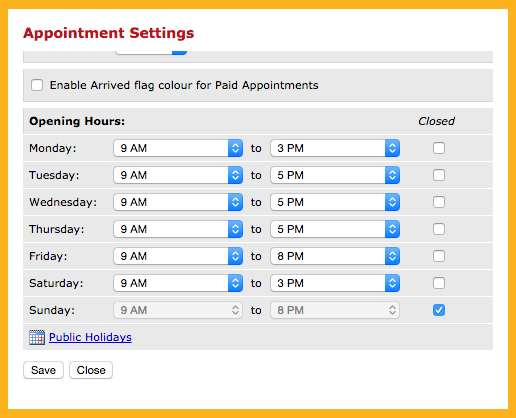Enable Arrived flag colour for Paid Appointments
Screen dimensions: 516x418
click(x=37, y=85)
